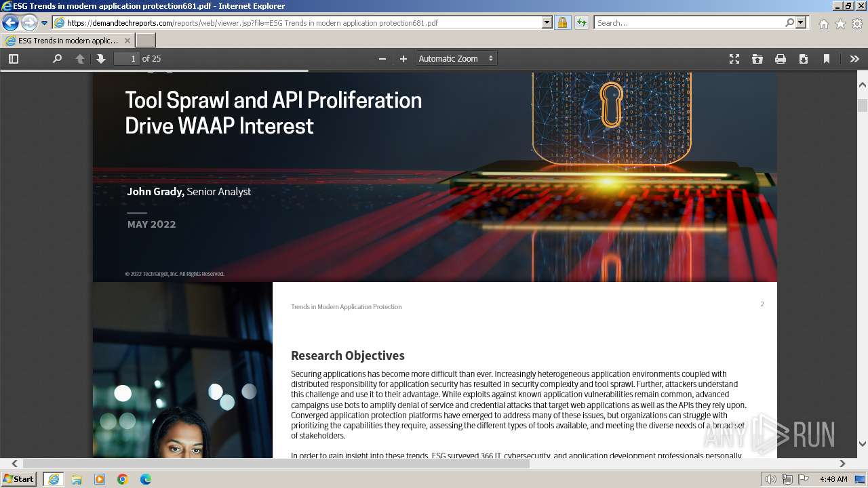Go back in Internet Explorer
The height and width of the screenshot is (488, 868).
tap(10, 22)
